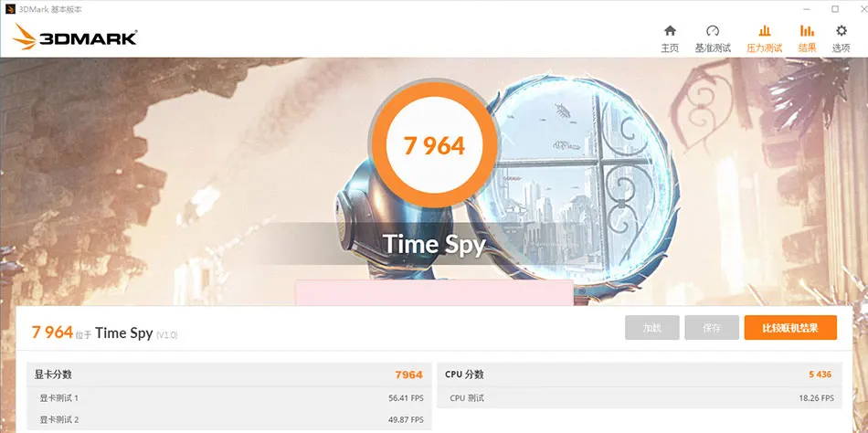868x433 pixels.
Task: Select the CPU 分数 header row
Action: click(x=640, y=375)
